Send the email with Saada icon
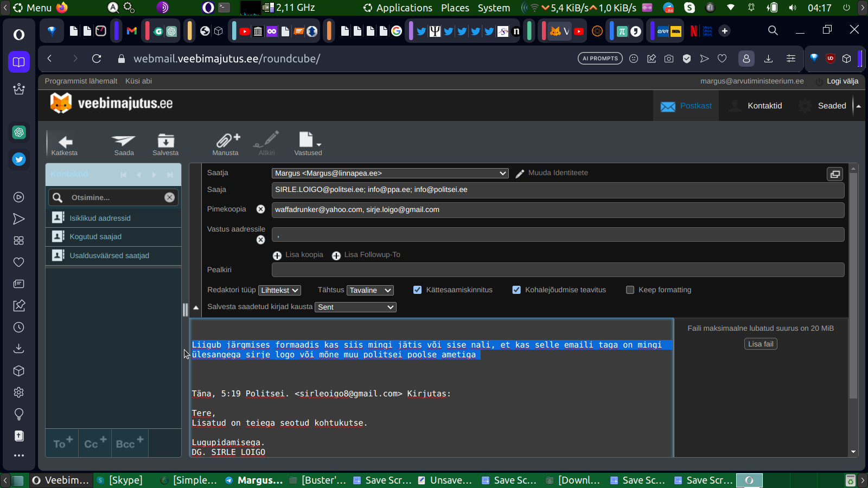The image size is (868, 488). tap(124, 142)
